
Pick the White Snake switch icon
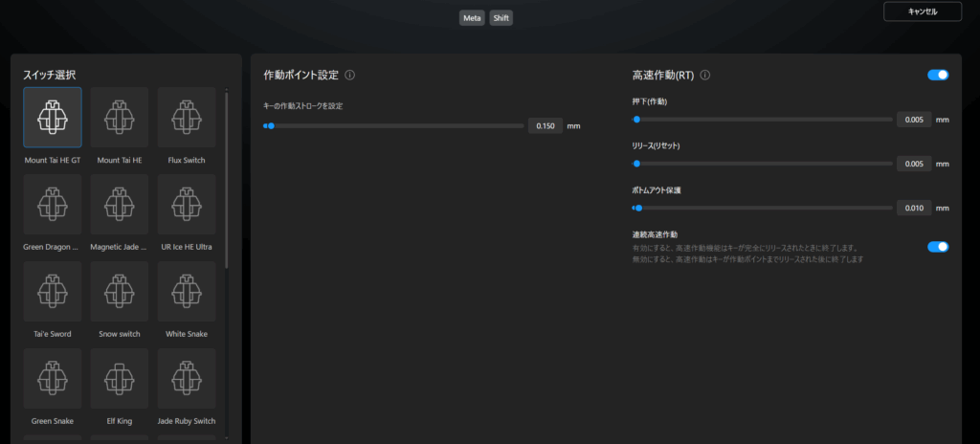click(187, 291)
